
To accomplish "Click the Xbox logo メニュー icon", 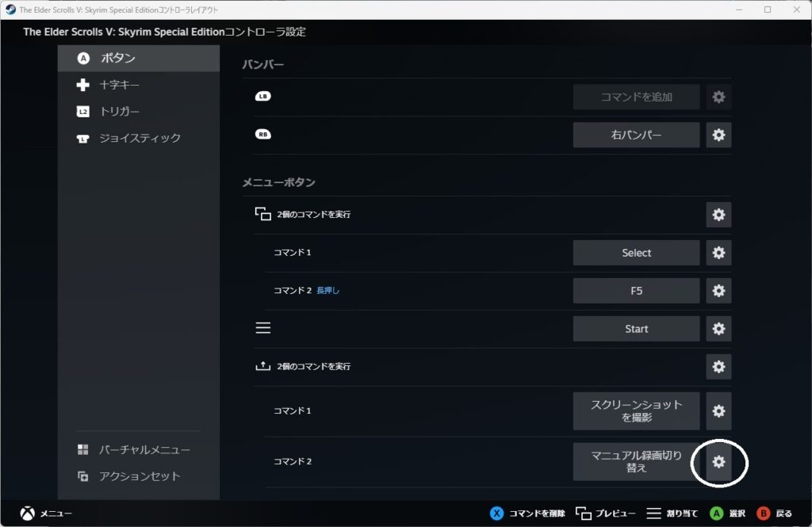I will (28, 513).
